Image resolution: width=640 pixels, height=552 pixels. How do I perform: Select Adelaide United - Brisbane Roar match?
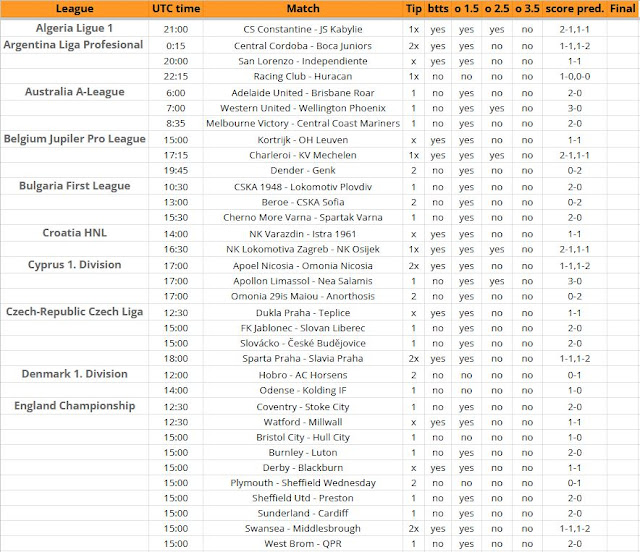tap(303, 93)
